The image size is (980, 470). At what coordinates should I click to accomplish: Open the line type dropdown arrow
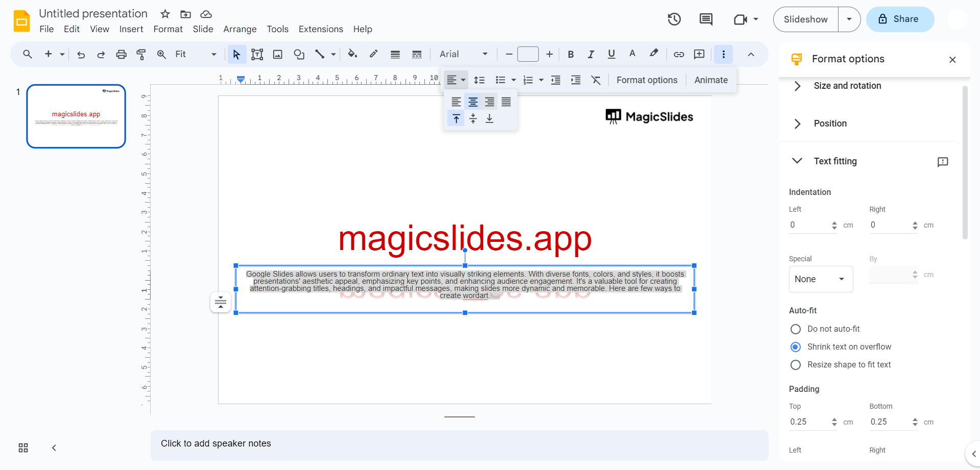coord(333,54)
